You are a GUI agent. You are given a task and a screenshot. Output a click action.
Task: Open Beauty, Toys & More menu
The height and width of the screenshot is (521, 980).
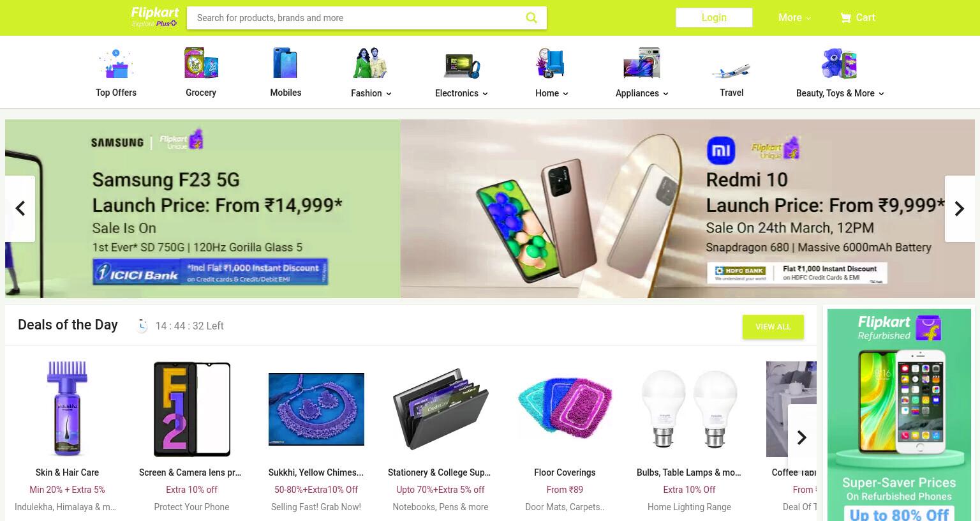[x=840, y=93]
